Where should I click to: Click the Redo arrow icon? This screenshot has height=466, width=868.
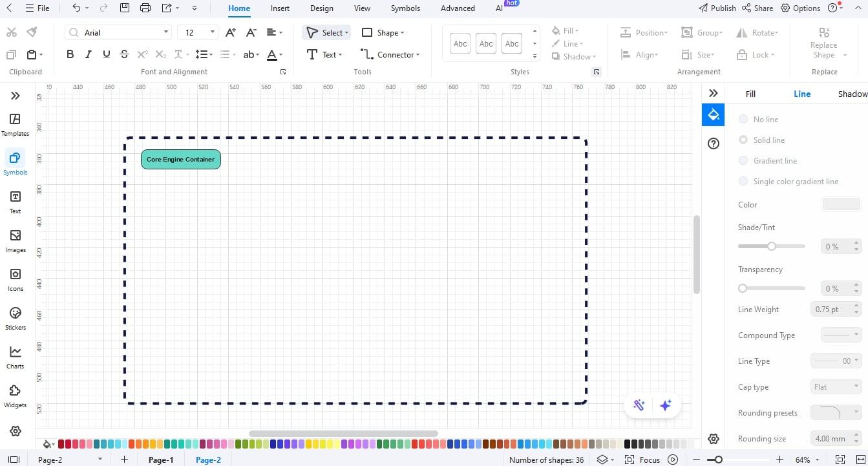(x=104, y=8)
